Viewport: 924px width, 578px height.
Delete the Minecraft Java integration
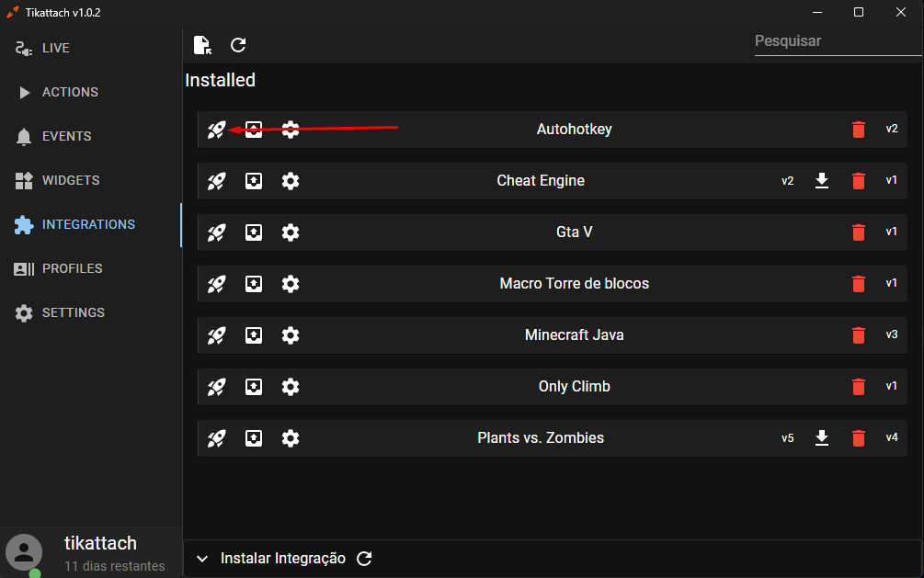(x=859, y=335)
